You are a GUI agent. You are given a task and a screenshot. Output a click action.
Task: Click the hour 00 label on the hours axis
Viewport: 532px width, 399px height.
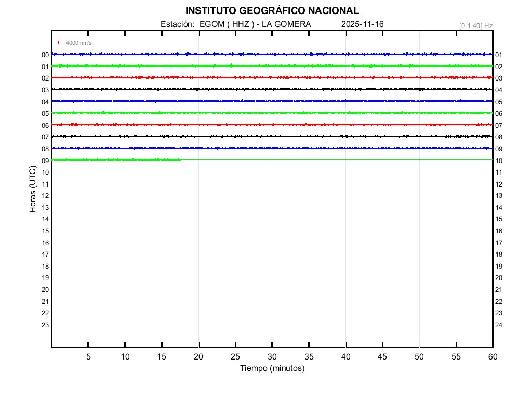[x=45, y=55]
